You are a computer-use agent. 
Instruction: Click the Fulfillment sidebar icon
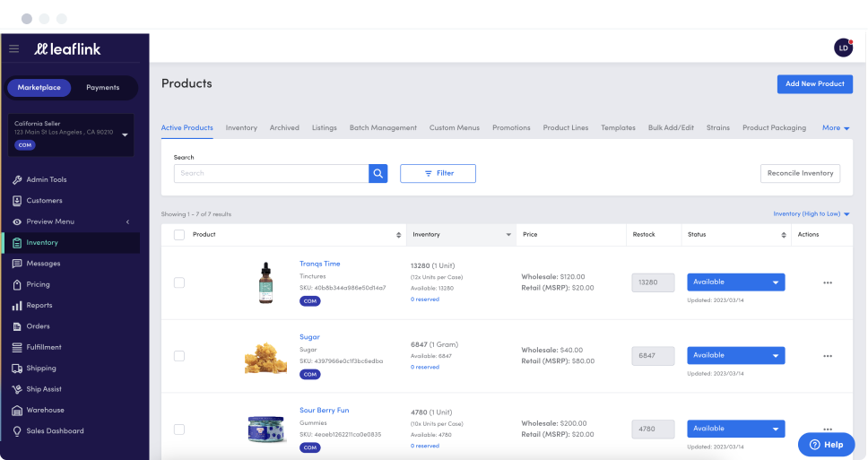17,348
